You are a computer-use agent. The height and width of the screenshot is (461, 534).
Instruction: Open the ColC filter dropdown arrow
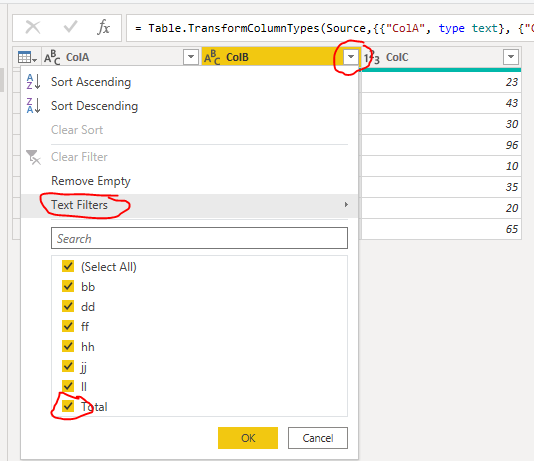tap(511, 57)
